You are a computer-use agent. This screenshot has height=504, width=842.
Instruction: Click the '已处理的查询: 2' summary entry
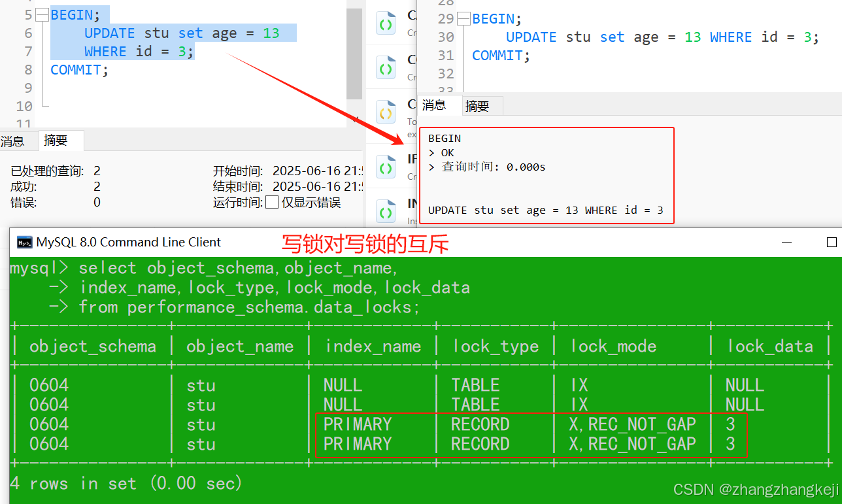(x=56, y=171)
